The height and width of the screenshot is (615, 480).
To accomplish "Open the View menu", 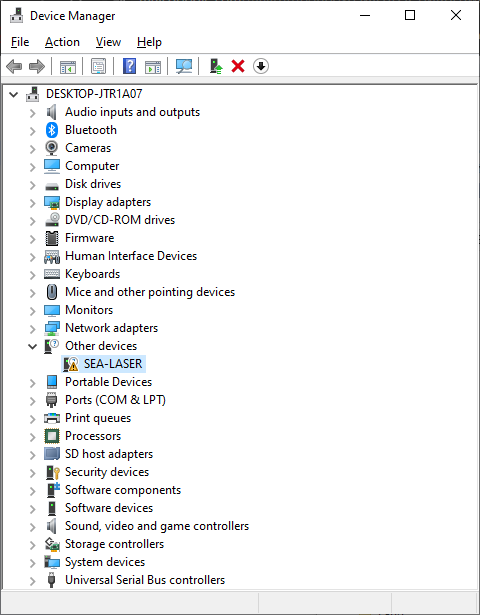I will 108,42.
